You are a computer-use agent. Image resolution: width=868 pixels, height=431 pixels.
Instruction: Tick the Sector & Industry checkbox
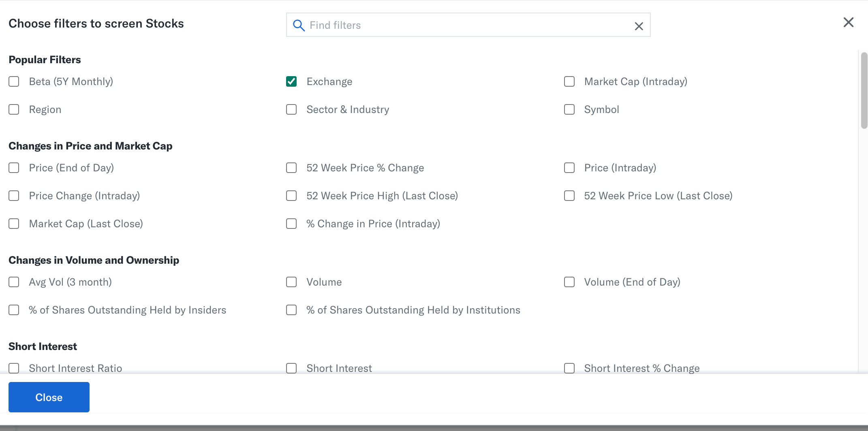pos(291,109)
